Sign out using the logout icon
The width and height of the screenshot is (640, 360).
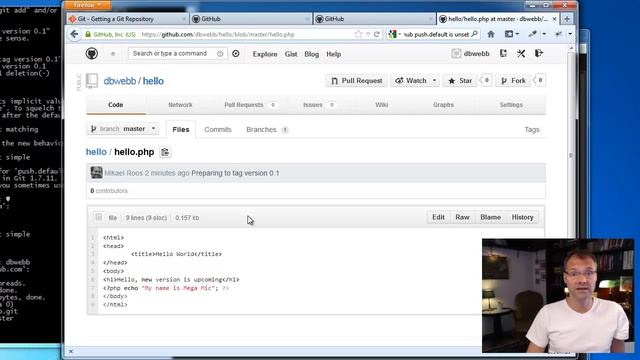(x=539, y=53)
